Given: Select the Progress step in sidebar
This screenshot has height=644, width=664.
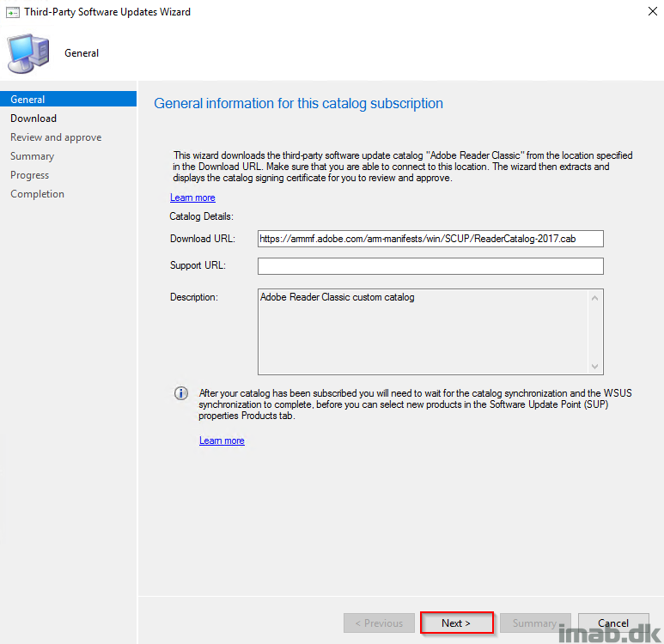Looking at the screenshot, I should (30, 175).
